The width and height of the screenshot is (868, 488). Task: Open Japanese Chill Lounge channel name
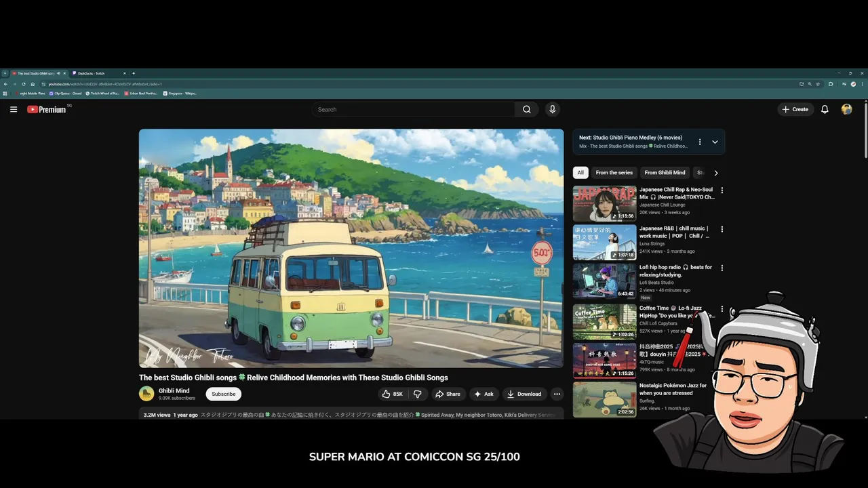pyautogui.click(x=663, y=205)
